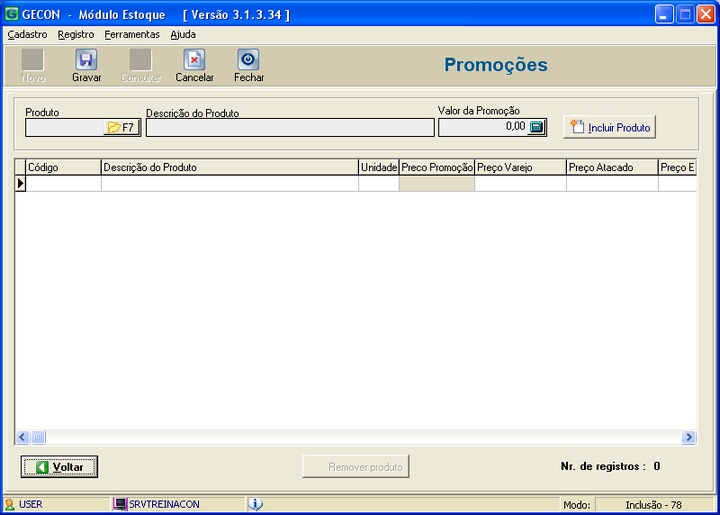
Task: Click the Incluir Produto button
Action: (x=609, y=127)
